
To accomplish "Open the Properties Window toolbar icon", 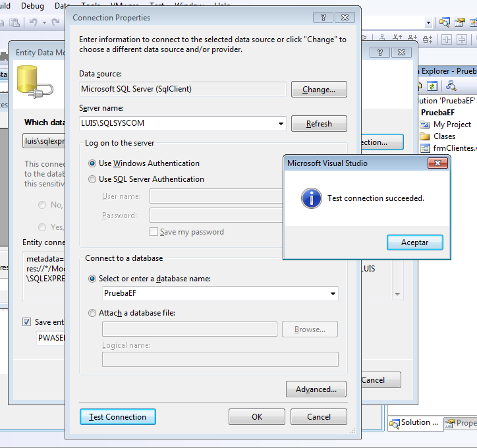I will 460,22.
